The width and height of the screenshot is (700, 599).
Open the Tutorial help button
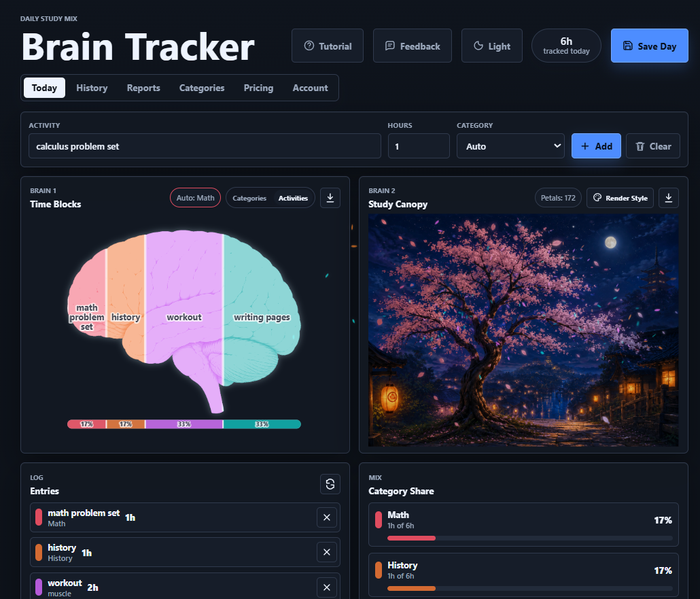point(327,46)
